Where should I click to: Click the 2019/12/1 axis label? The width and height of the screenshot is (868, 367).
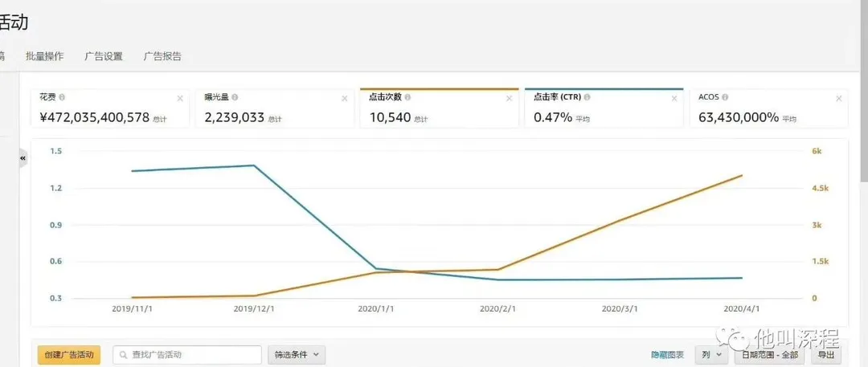point(254,309)
